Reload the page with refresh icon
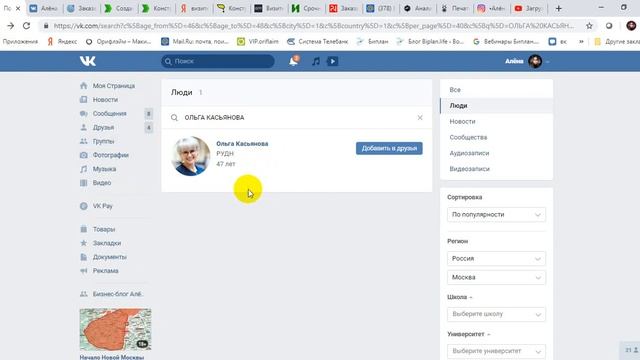Image resolution: width=640 pixels, height=360 pixels. [x=27, y=26]
